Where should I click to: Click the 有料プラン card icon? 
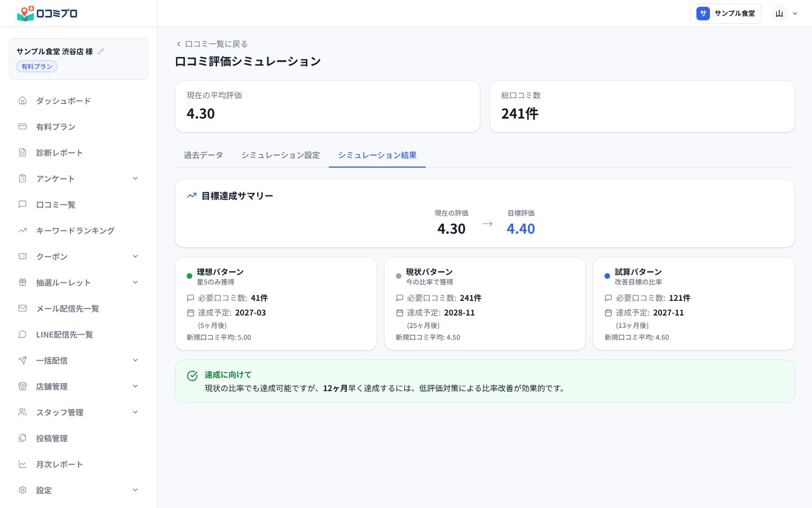pos(23,126)
